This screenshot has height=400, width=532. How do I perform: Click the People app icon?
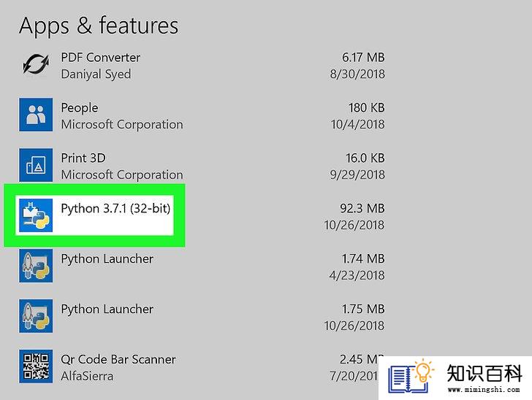pos(36,115)
